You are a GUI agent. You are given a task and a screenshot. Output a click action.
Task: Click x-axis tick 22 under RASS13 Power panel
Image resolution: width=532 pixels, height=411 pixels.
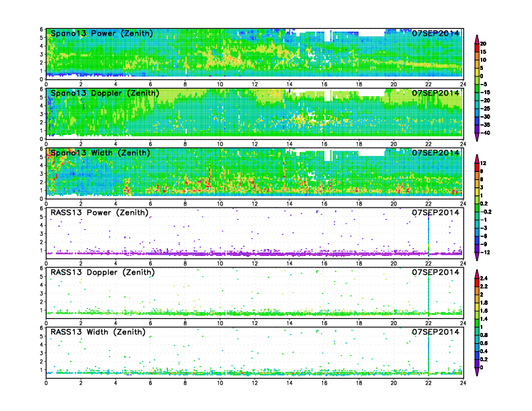click(x=429, y=263)
